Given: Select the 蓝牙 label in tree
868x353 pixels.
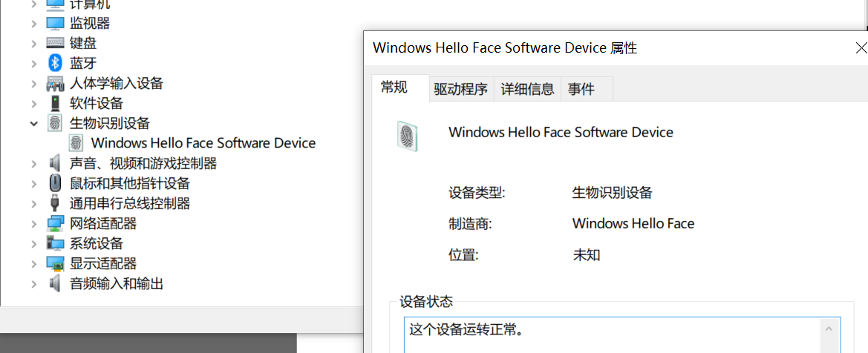Looking at the screenshot, I should [x=83, y=62].
